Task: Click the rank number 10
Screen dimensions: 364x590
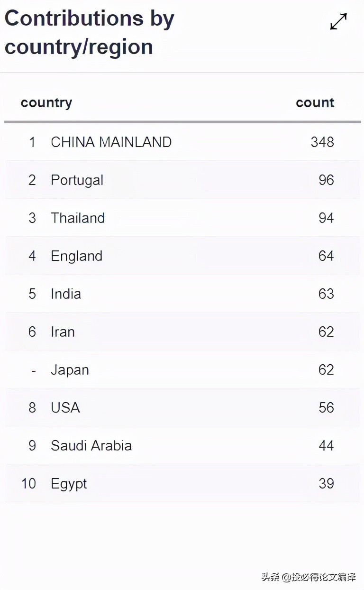Action: click(28, 484)
